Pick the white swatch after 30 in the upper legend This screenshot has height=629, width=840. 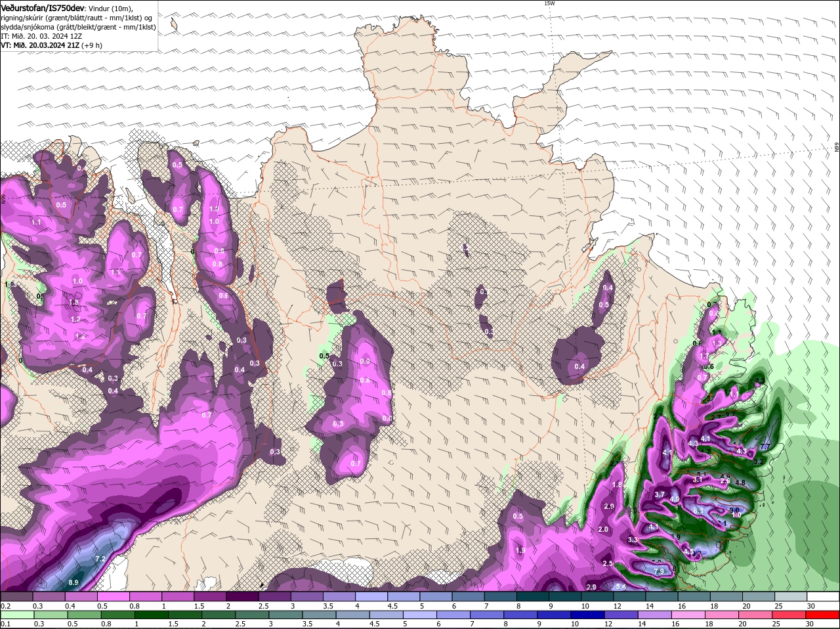point(824,596)
